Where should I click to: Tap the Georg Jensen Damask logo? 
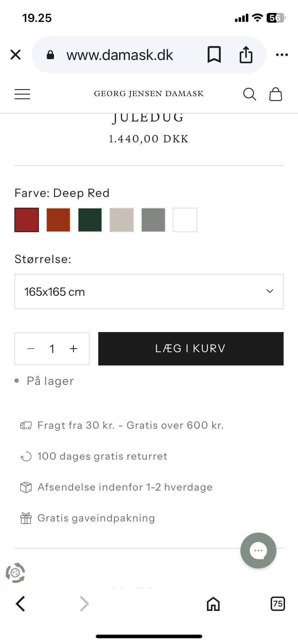[x=149, y=94]
